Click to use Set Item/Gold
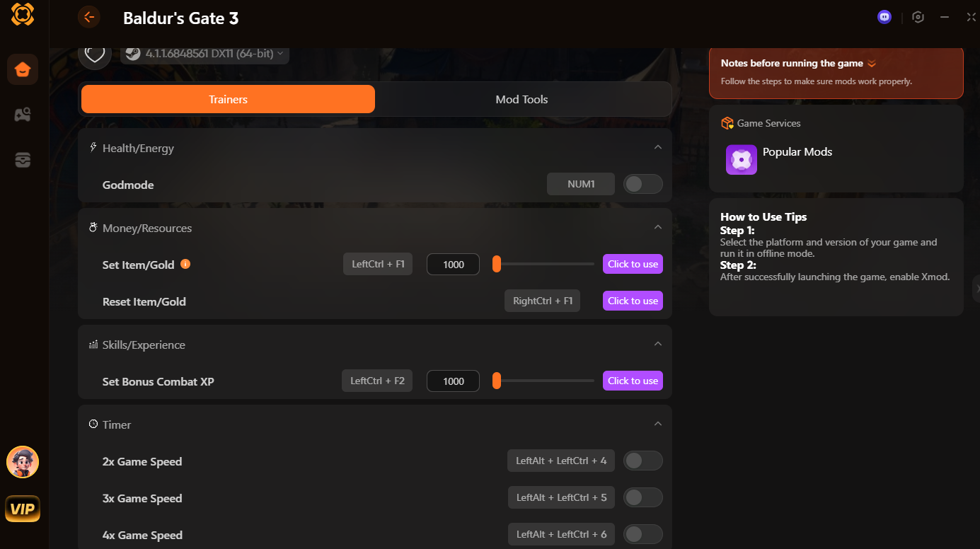The height and width of the screenshot is (549, 980). point(633,264)
